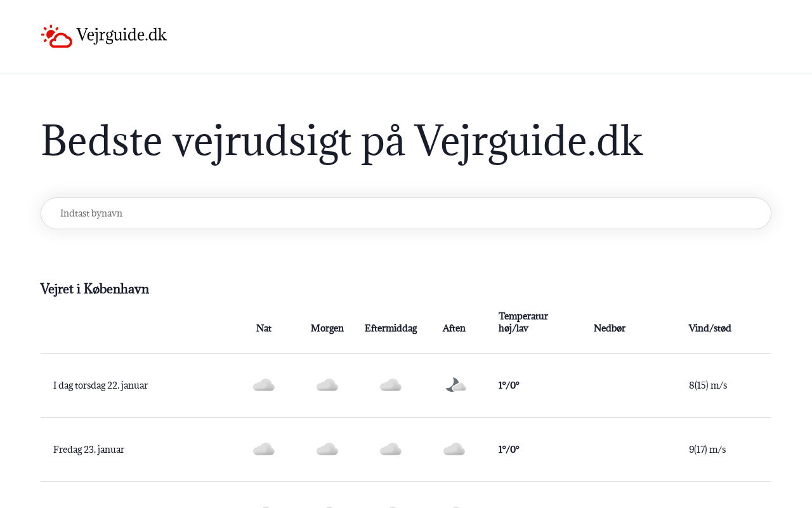Click the 'Temperatur høj/lav' column header
The width and height of the screenshot is (812, 508).
[523, 322]
